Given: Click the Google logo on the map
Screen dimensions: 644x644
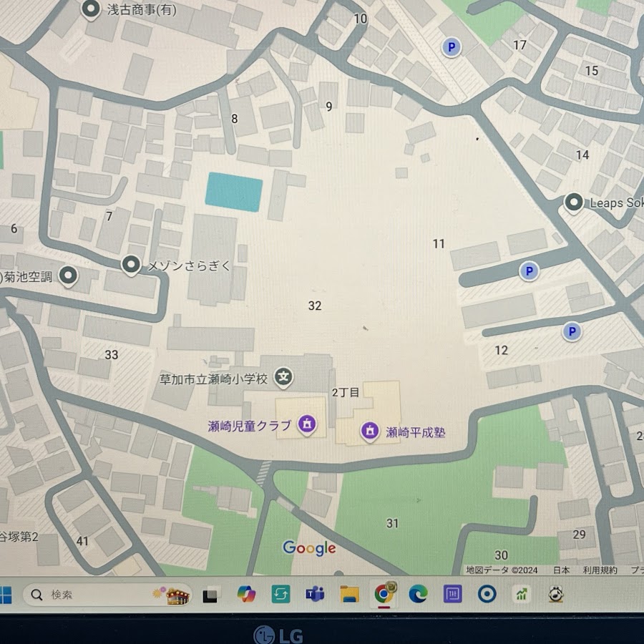Looking at the screenshot, I should click(x=309, y=548).
